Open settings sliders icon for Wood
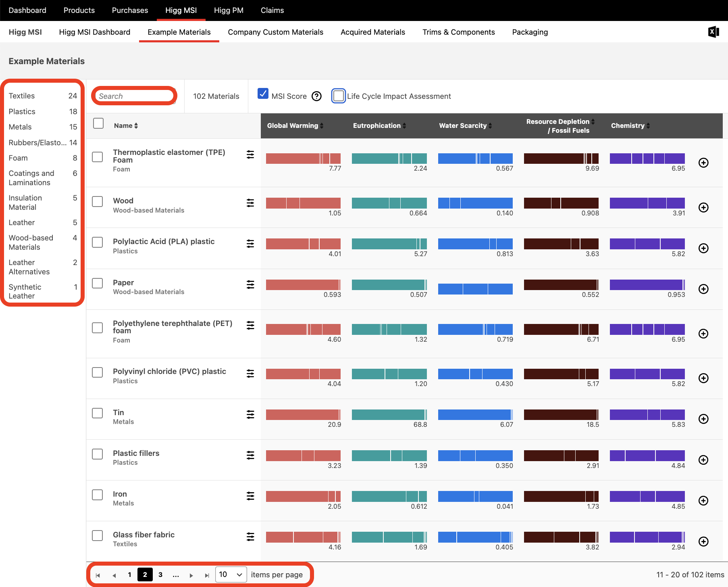 (x=250, y=203)
